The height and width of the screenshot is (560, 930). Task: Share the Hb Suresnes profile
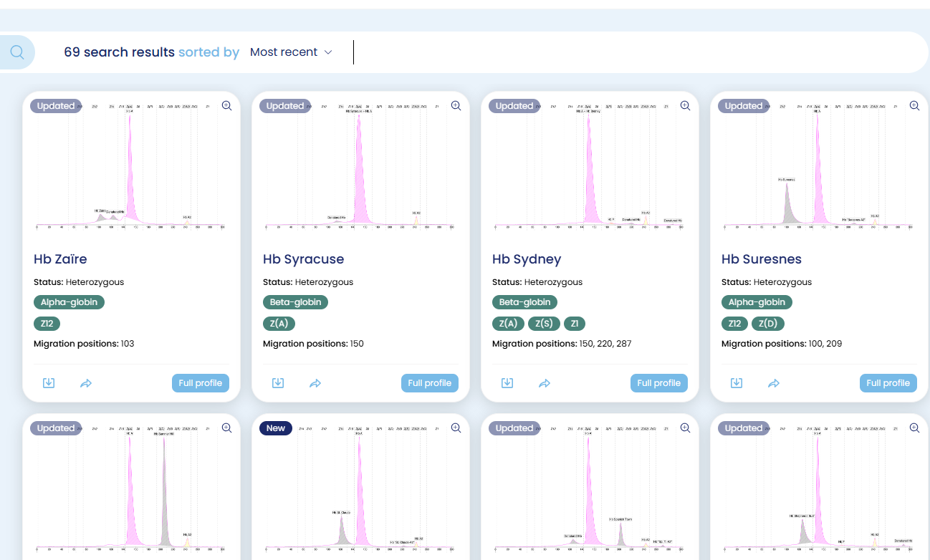[x=774, y=383]
